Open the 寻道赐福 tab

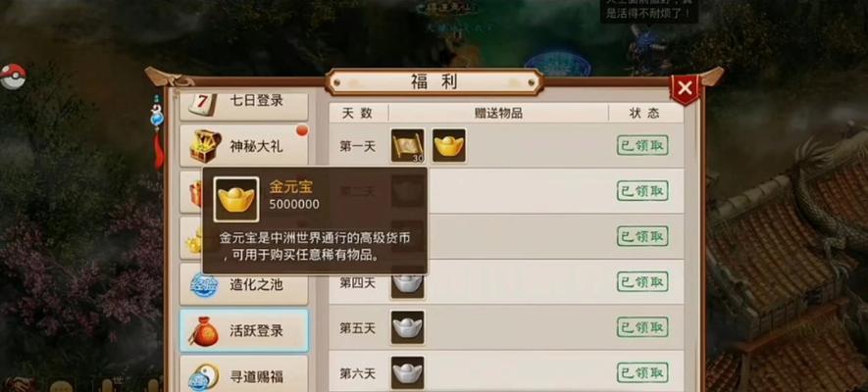[x=243, y=375]
